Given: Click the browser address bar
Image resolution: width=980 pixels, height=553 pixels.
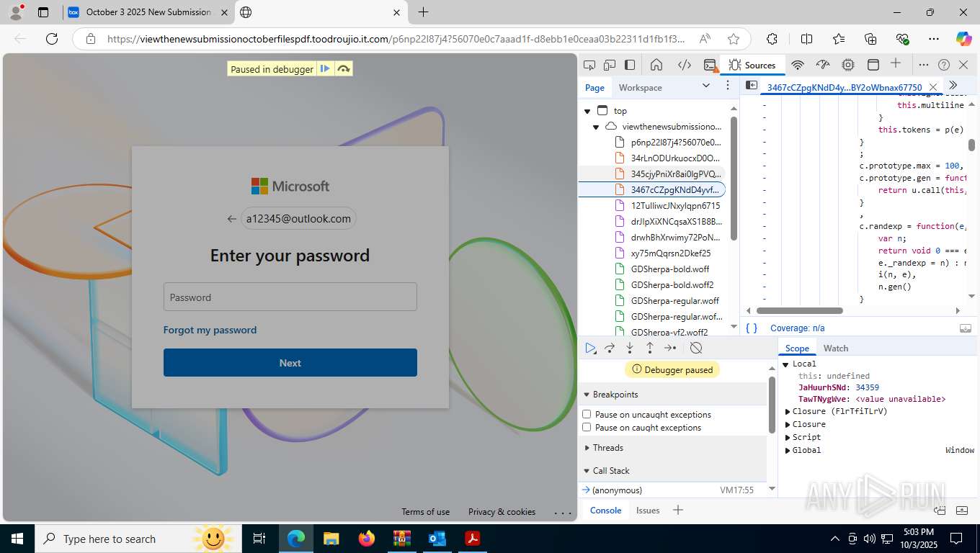Looking at the screenshot, I should click(396, 39).
